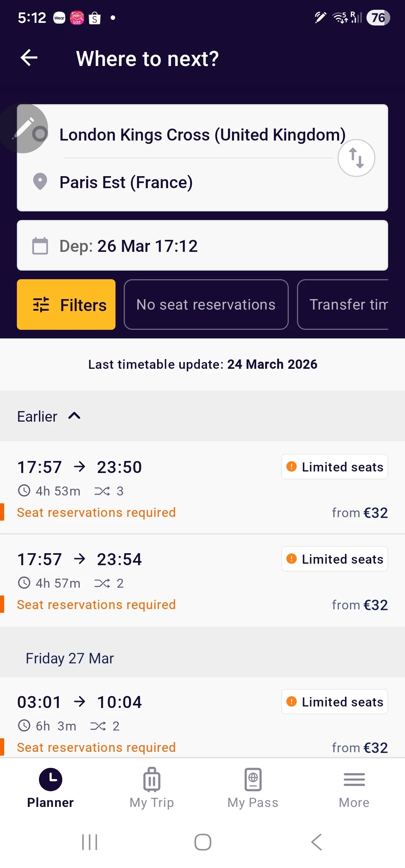Edit London Kings Cross origin field

(195, 135)
